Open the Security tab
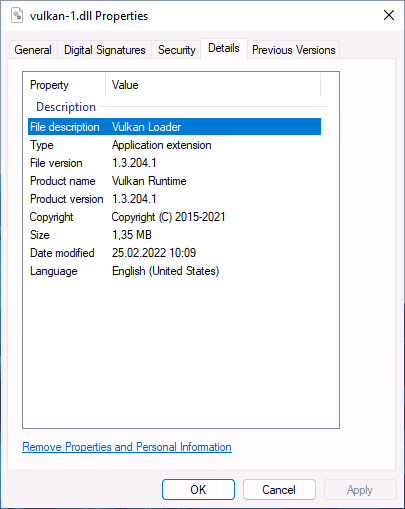This screenshot has width=405, height=509. point(176,50)
